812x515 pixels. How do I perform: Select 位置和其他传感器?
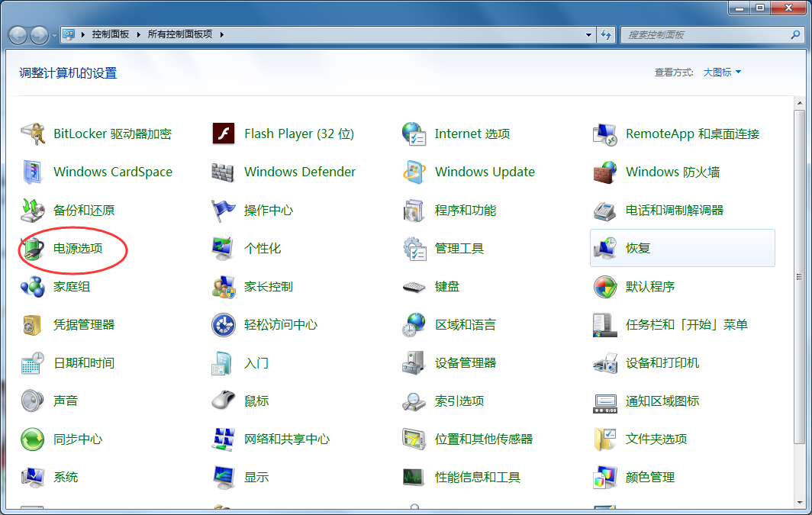[x=484, y=439]
